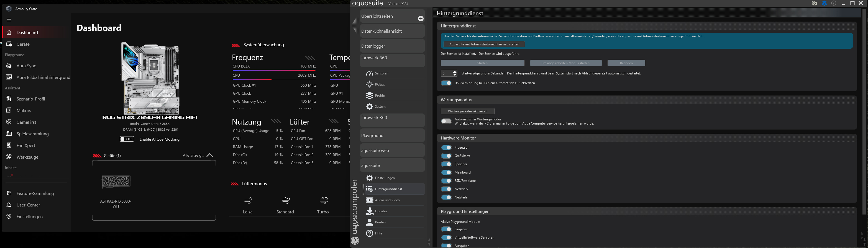Disable Grafikkarte hardware monitor toggle

446,156
